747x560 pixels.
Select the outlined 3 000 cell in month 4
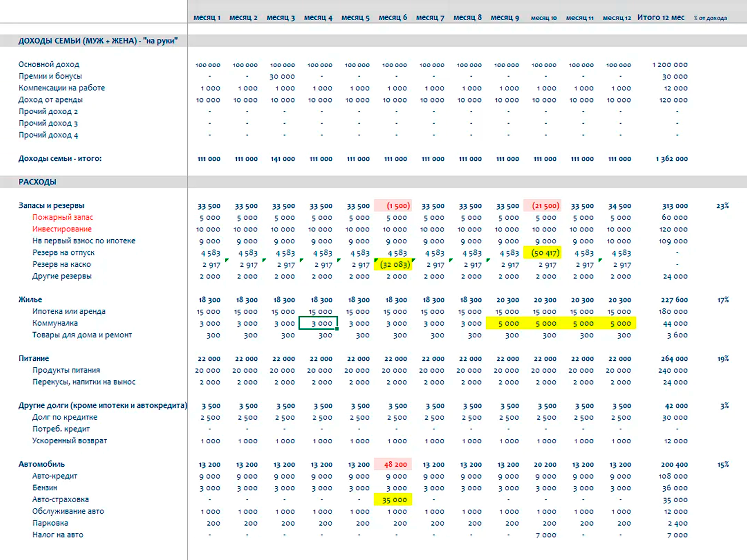point(318,323)
